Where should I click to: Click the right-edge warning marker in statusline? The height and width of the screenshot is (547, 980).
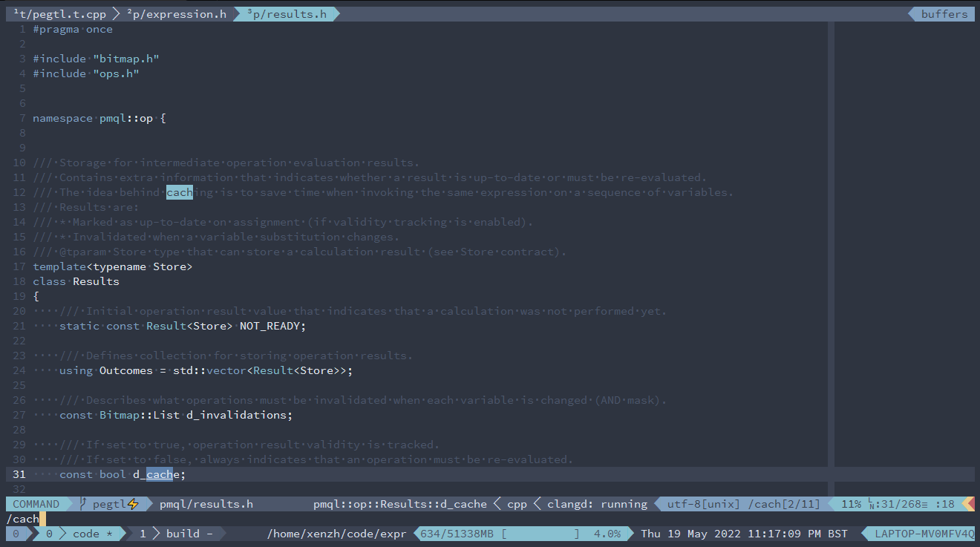968,504
